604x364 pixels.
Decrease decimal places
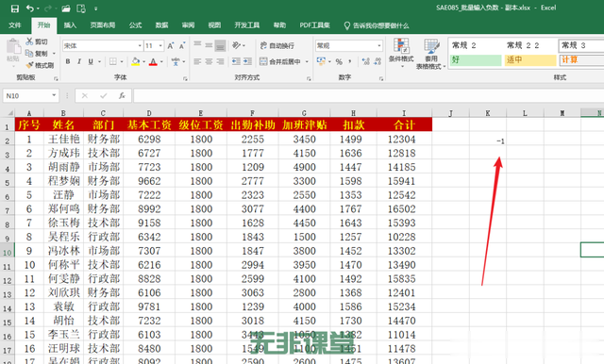377,61
